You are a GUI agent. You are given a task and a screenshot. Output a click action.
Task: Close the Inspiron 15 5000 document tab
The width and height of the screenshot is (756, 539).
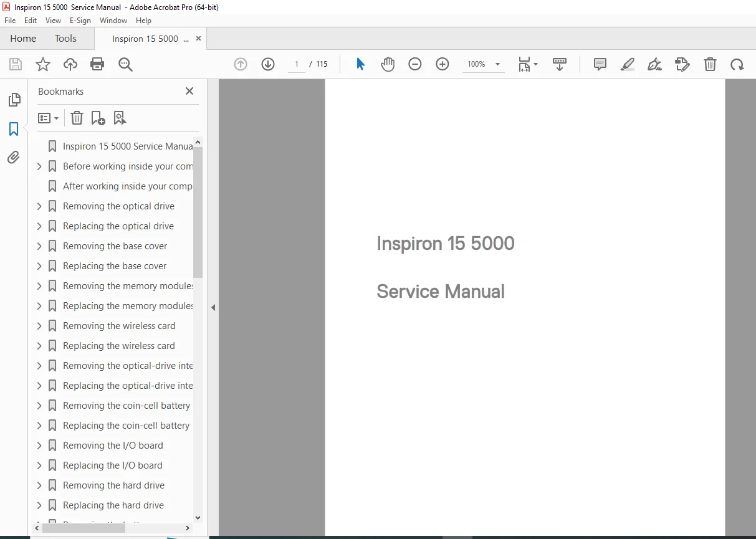198,39
